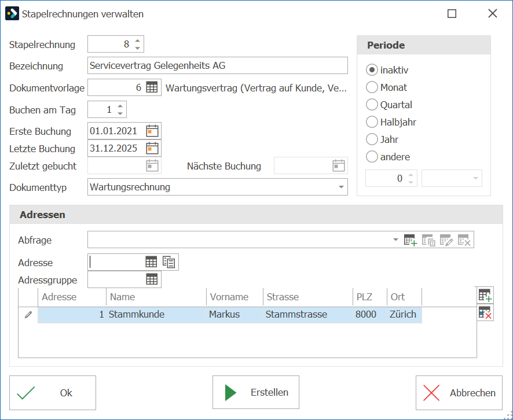Viewport: 513px width, 420px height.
Task: Edit the Abfrage query
Action: pyautogui.click(x=446, y=240)
